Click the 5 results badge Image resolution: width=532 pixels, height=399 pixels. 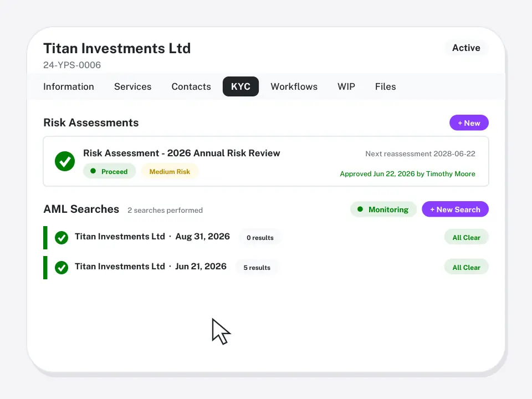point(257,267)
